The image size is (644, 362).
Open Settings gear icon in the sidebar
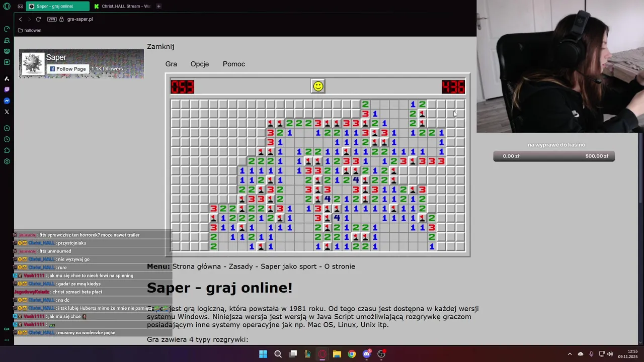7,161
